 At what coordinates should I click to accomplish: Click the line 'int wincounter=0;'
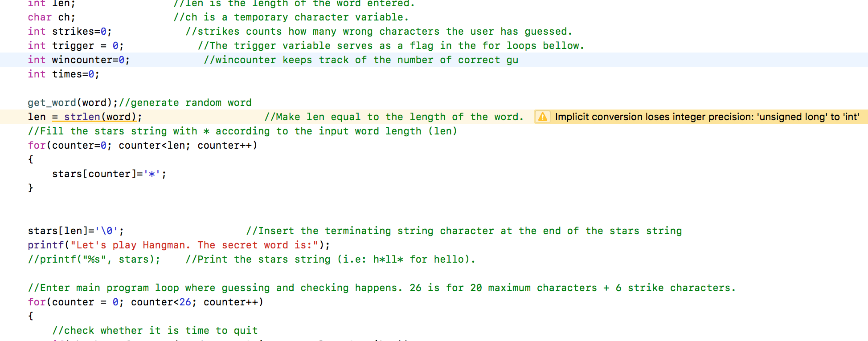click(78, 60)
